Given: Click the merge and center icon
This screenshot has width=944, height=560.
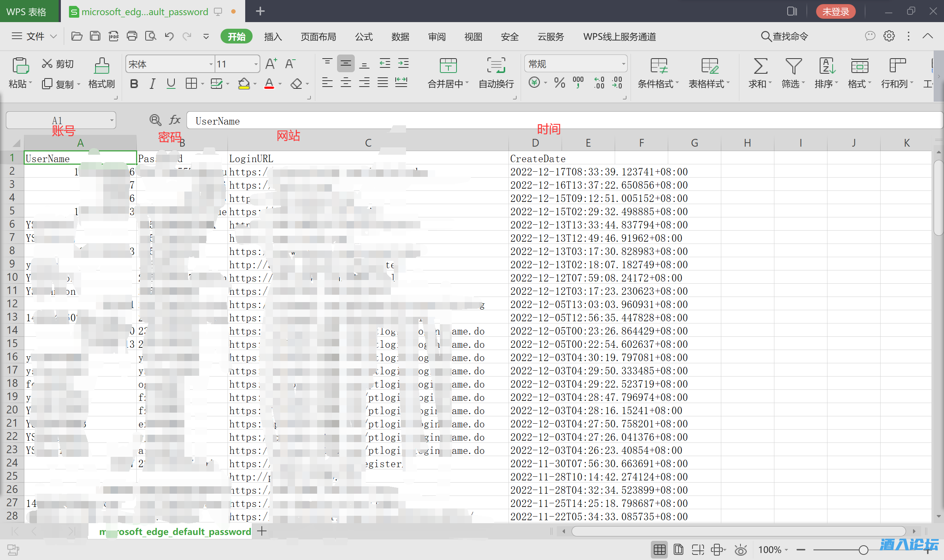Looking at the screenshot, I should coord(448,66).
